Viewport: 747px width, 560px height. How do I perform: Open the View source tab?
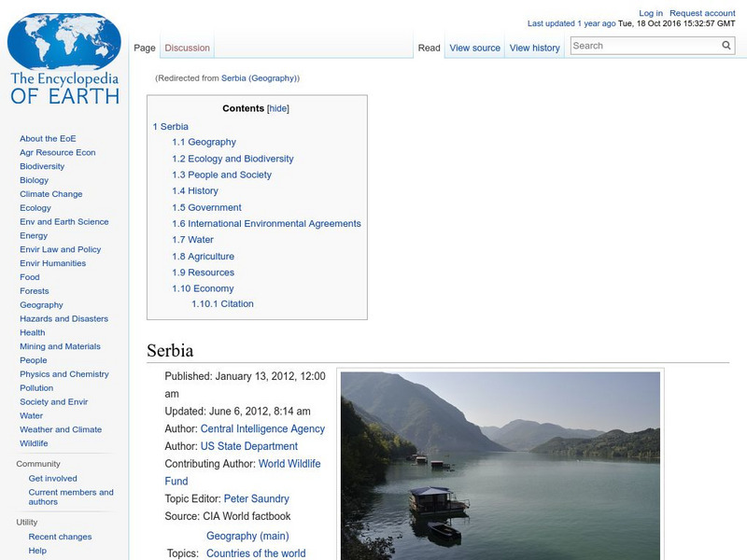click(x=476, y=47)
